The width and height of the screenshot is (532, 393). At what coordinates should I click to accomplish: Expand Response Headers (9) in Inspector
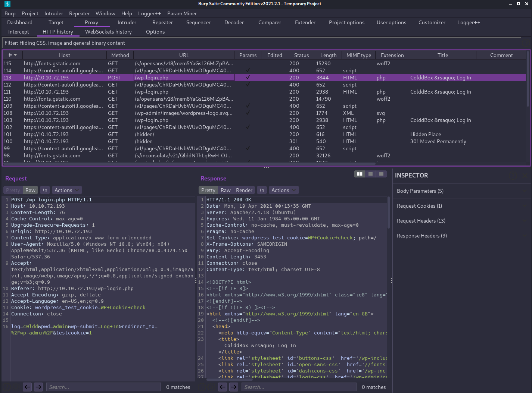point(462,236)
